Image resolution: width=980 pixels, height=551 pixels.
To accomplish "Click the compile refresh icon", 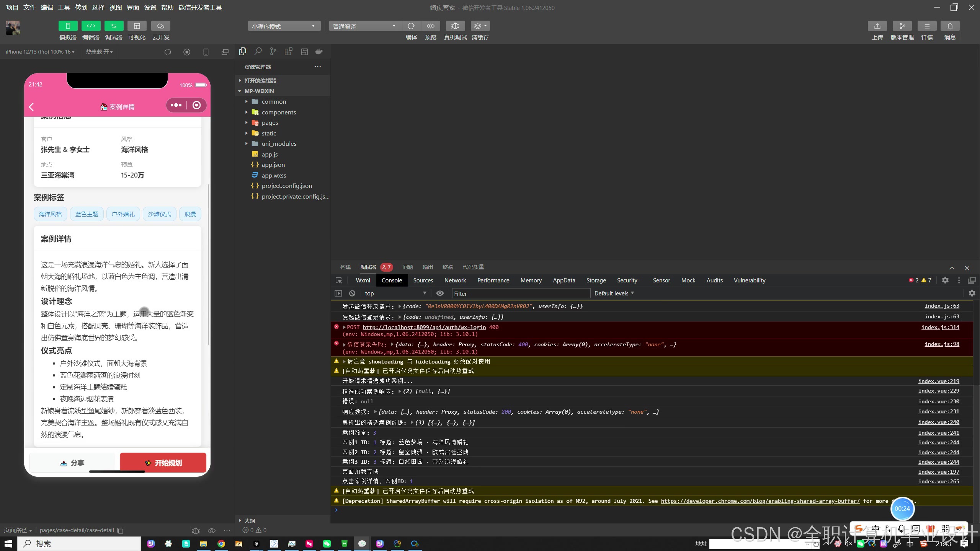I will tap(411, 26).
